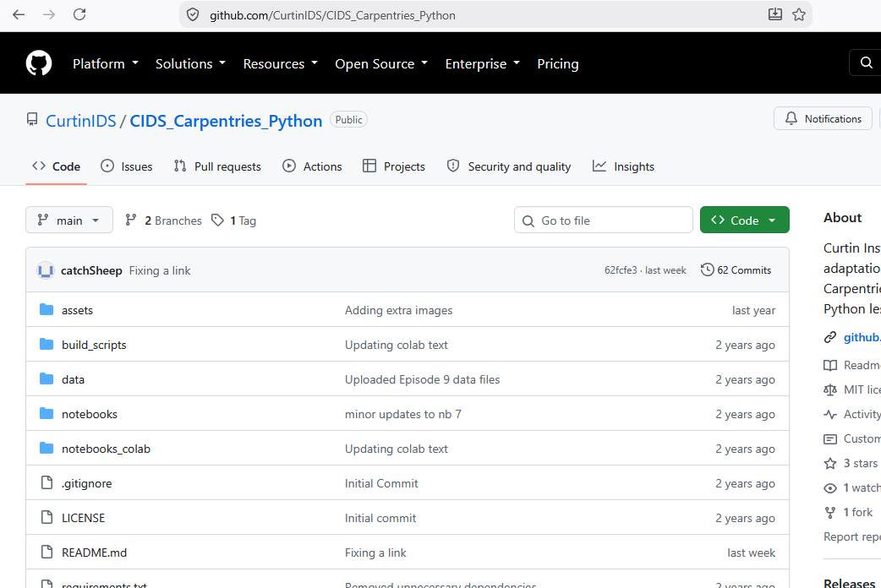The height and width of the screenshot is (588, 881).
Task: Click the assets folder icon
Action: coord(47,310)
